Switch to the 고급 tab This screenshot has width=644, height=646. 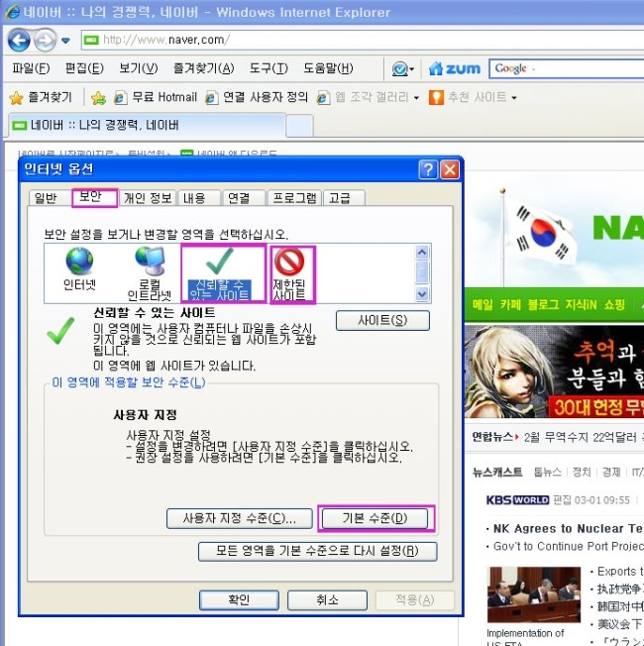(x=339, y=198)
